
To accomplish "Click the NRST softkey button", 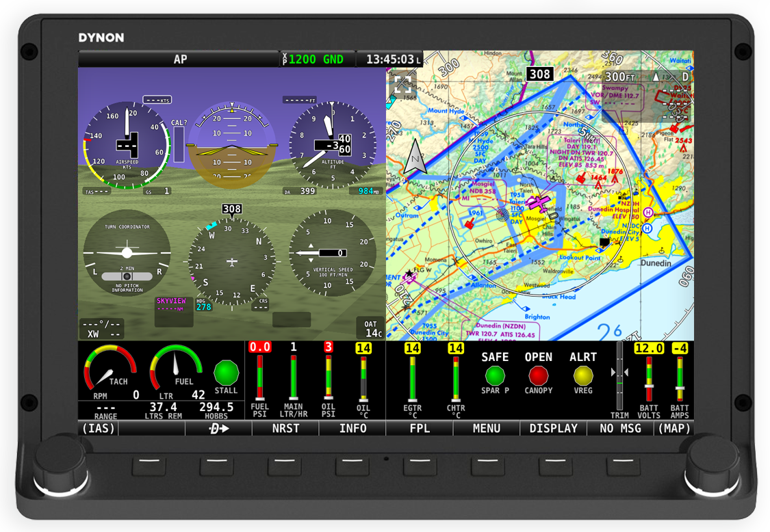I will click(285, 429).
